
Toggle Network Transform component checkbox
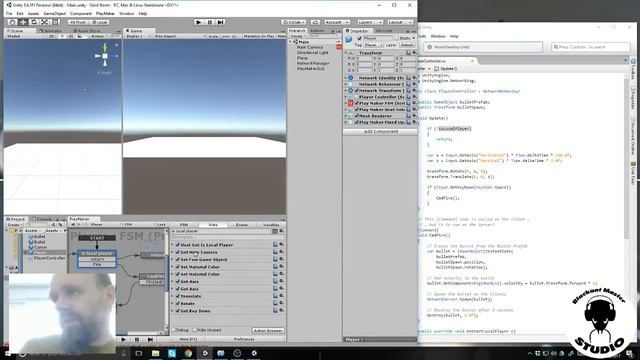point(356,91)
